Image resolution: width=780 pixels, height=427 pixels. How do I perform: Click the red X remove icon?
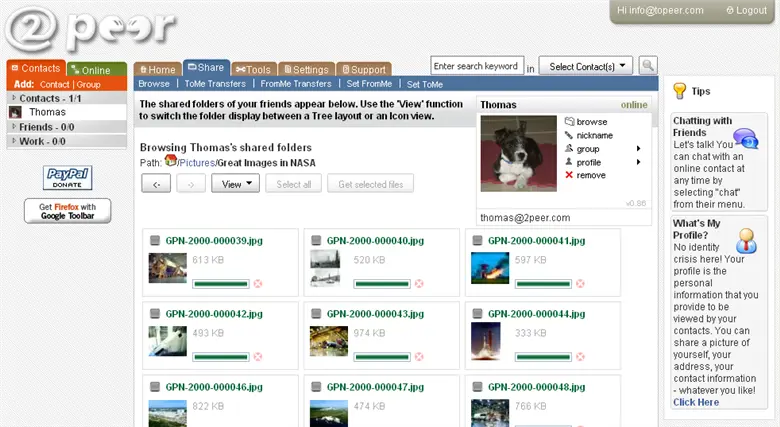[x=569, y=175]
